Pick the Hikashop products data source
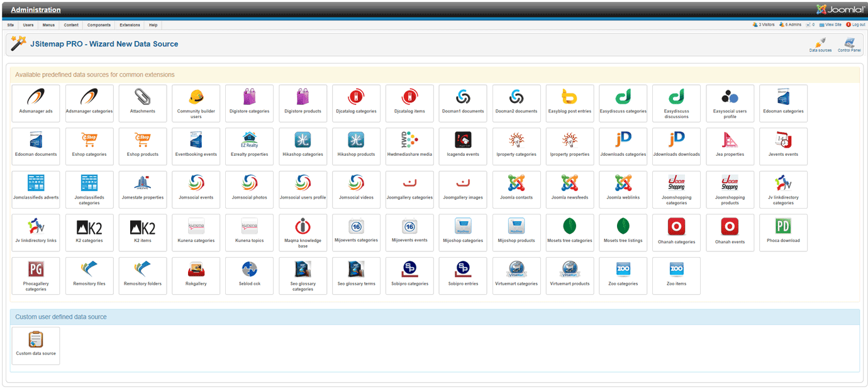This screenshot has height=389, width=868. pyautogui.click(x=356, y=146)
